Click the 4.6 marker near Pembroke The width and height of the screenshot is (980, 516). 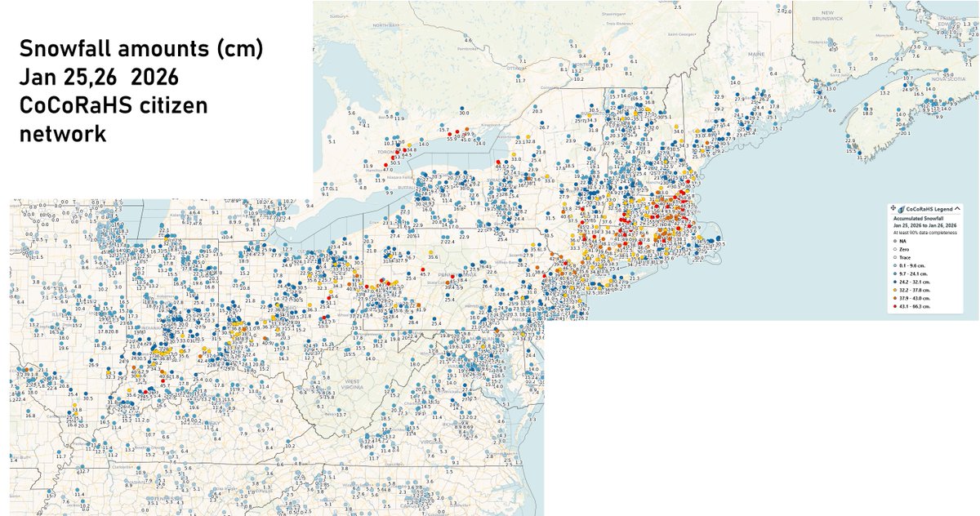[465, 35]
